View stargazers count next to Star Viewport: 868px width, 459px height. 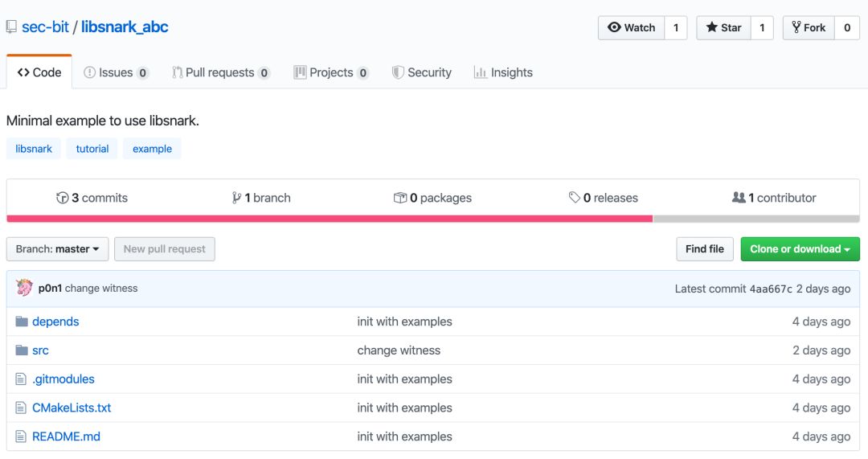(762, 27)
